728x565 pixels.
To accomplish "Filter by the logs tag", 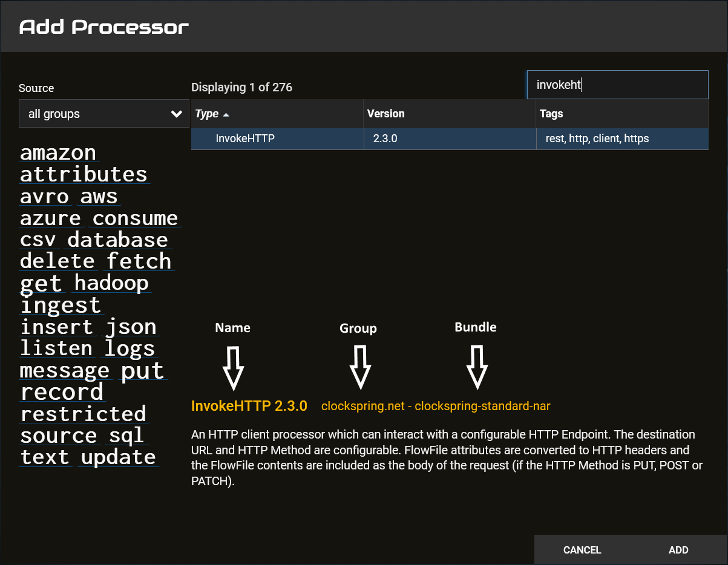I will pos(130,348).
